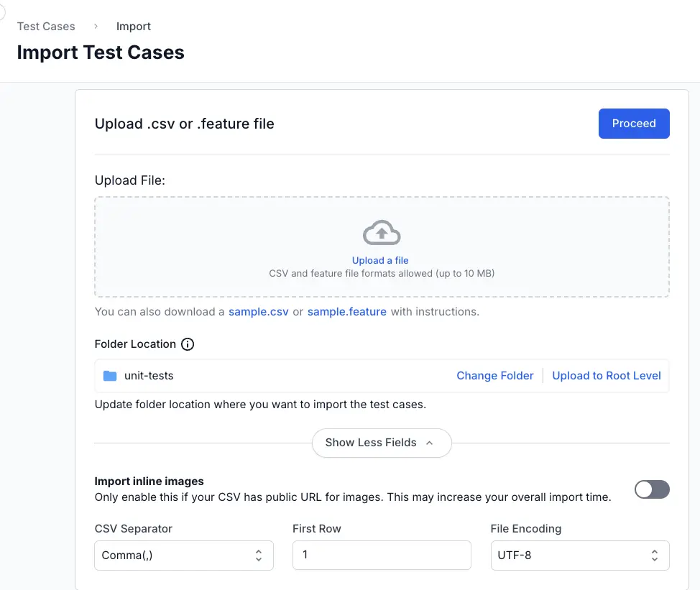
Task: Click the file formats allowed caption in the drop zone
Action: pos(382,273)
